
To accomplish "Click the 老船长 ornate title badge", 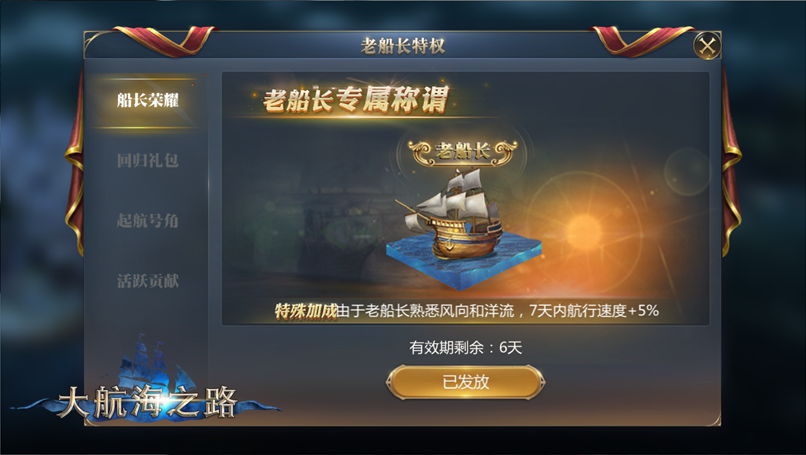I will pyautogui.click(x=463, y=152).
